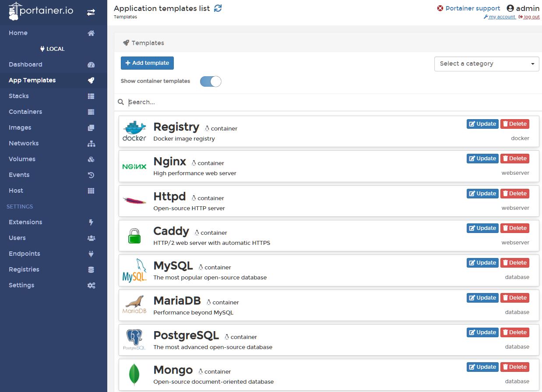The image size is (542, 392).
Task: Delete the Registry template
Action: [x=515, y=124]
